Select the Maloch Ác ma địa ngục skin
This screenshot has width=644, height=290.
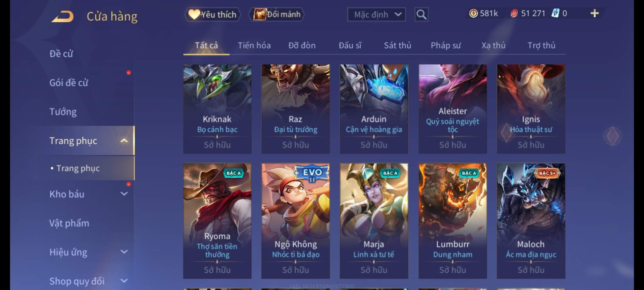pyautogui.click(x=531, y=221)
